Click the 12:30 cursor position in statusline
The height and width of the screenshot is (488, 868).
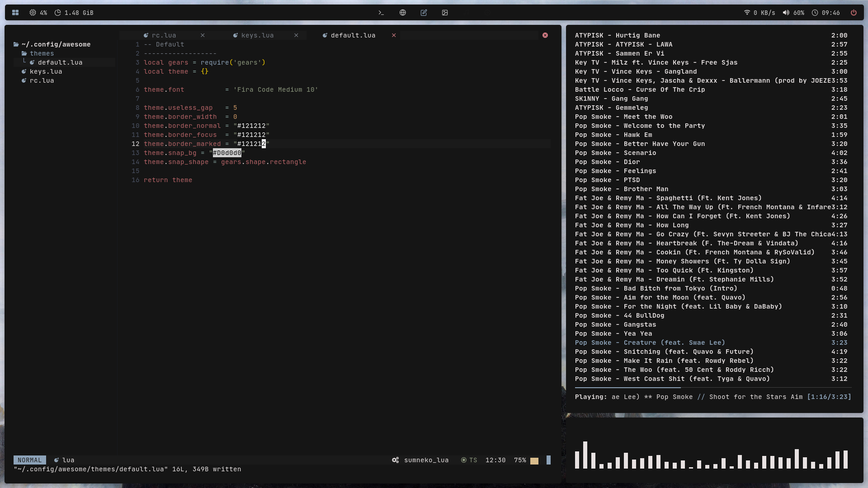pyautogui.click(x=495, y=460)
